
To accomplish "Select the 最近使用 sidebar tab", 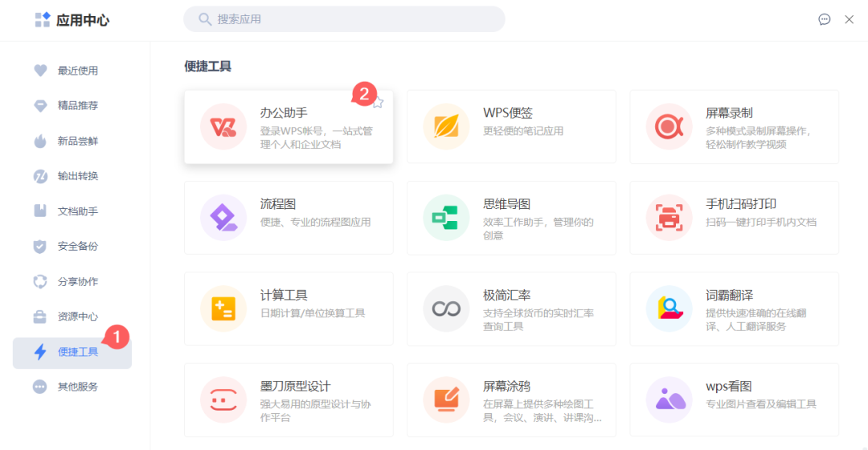I will click(x=72, y=70).
